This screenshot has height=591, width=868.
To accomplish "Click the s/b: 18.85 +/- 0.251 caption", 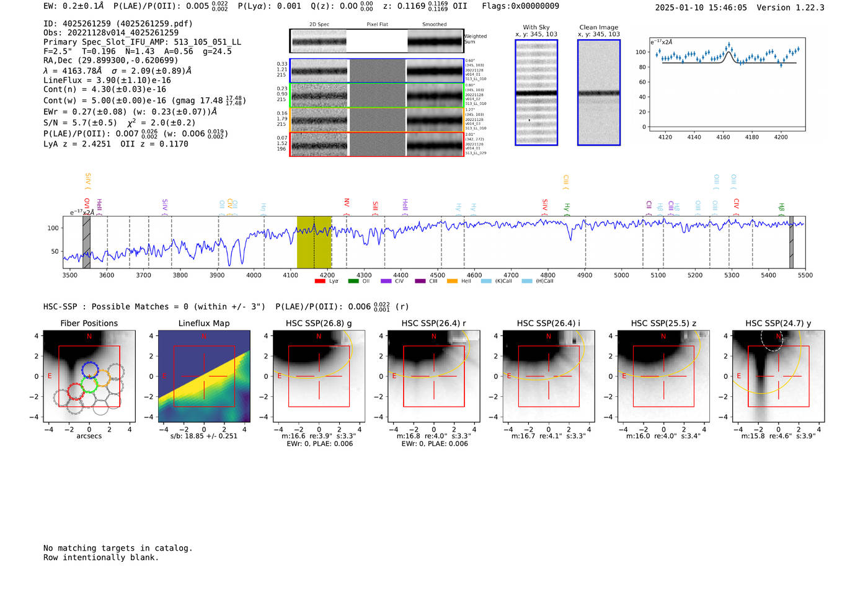I will coord(204,436).
